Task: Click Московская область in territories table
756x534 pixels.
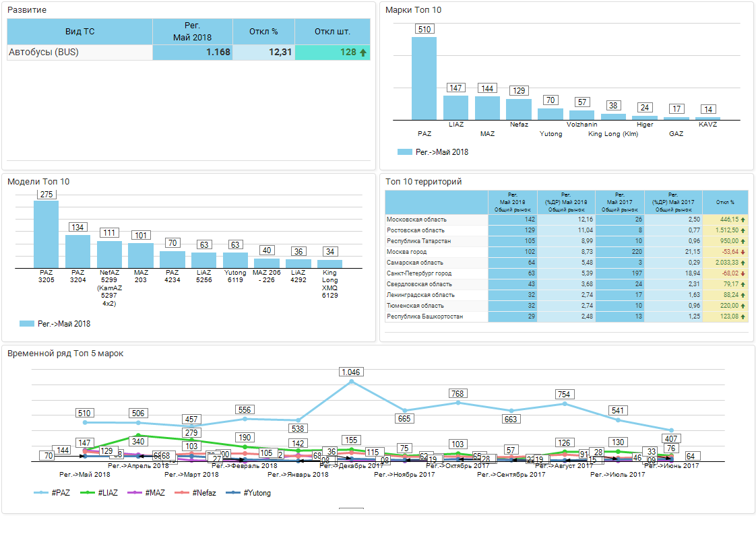Action: point(416,220)
